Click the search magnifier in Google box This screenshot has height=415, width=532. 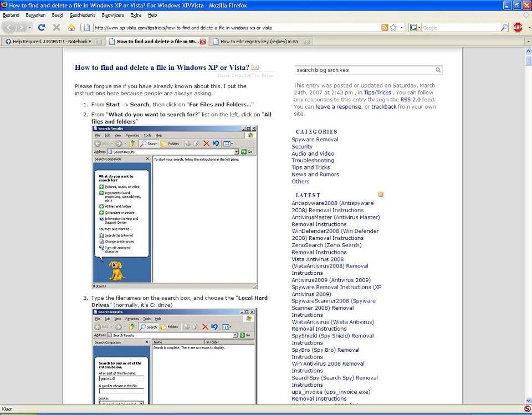click(x=504, y=28)
